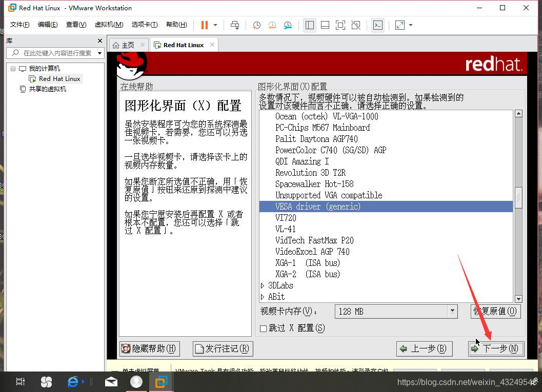542x392 pixels.
Task: Open the stretch display dropdown arrow
Action: (411, 25)
